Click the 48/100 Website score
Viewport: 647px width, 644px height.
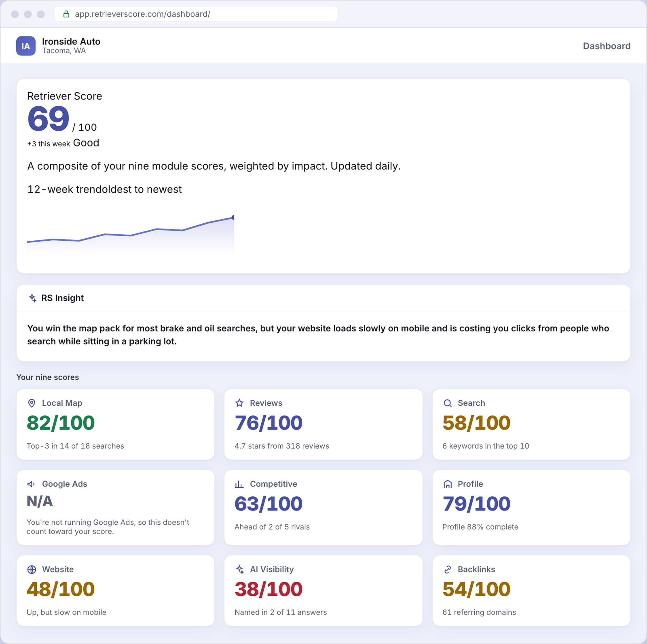[x=61, y=589]
